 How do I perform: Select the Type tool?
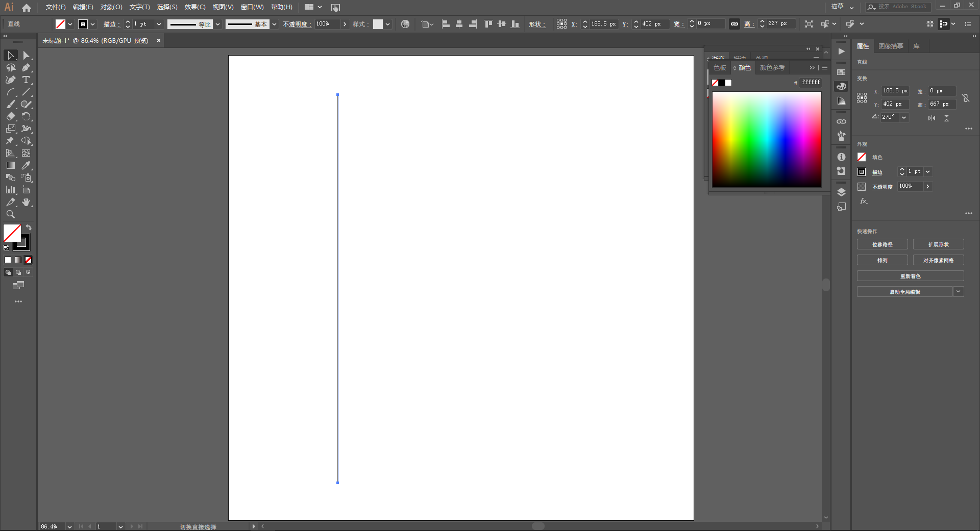(26, 80)
